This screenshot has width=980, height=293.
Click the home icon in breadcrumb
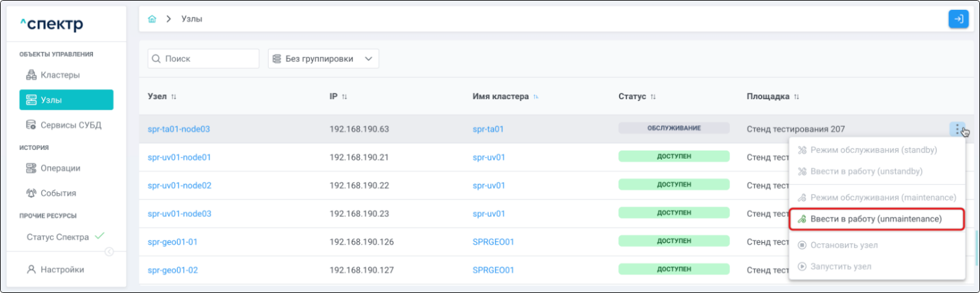click(x=152, y=19)
